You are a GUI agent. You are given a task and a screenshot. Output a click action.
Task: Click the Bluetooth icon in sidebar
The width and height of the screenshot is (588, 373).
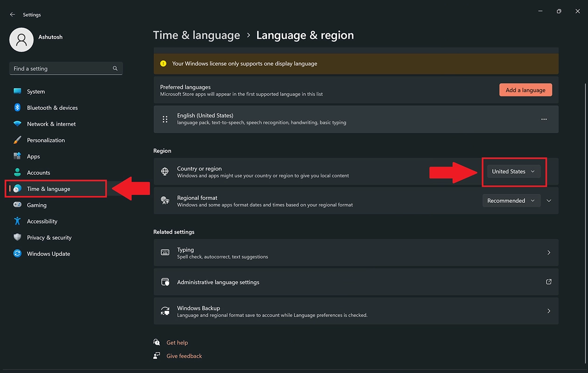point(17,108)
